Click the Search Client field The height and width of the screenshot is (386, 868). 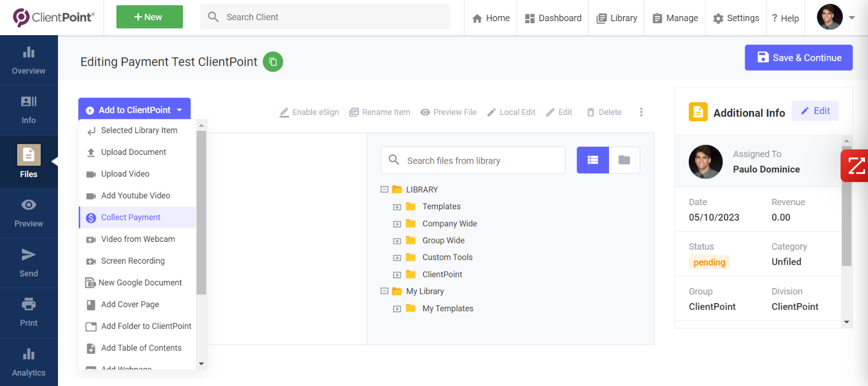(x=325, y=17)
